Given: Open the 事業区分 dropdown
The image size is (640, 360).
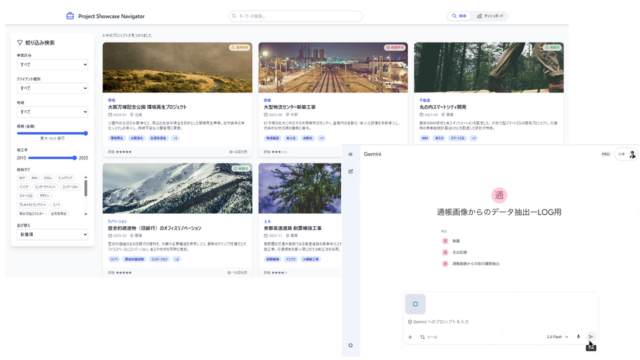Looking at the screenshot, I should 52,64.
